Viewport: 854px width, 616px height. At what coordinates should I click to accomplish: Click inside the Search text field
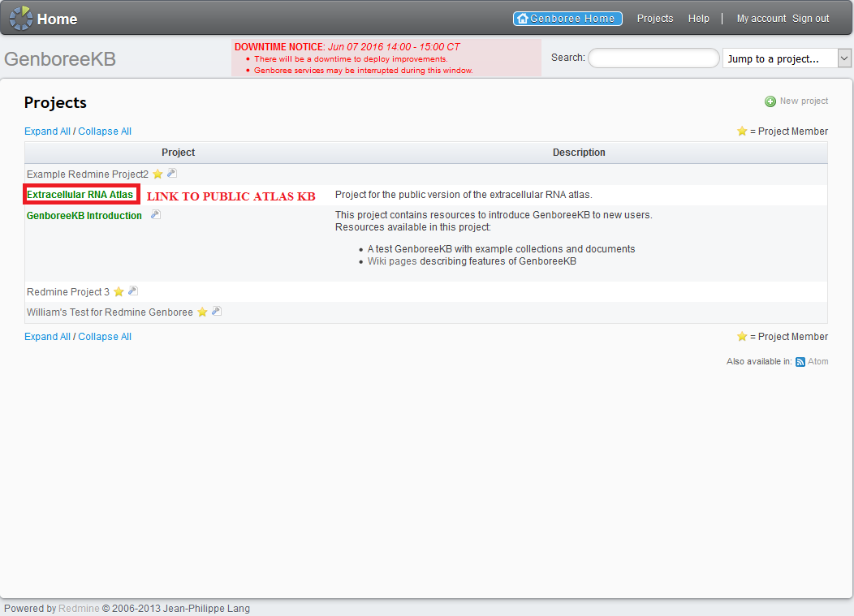click(653, 58)
